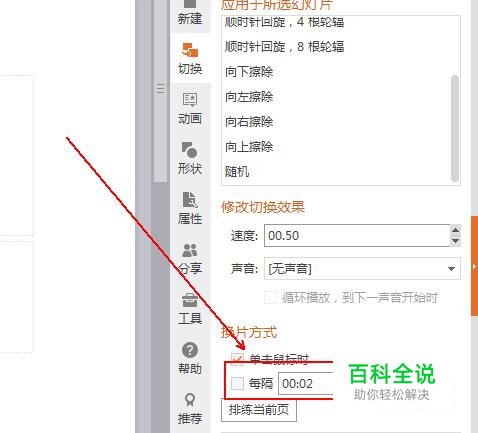Viewport: 478px width, 433px height.
Task: Toggle 循环播放，到下一声音开始时 checkbox
Action: 270,297
